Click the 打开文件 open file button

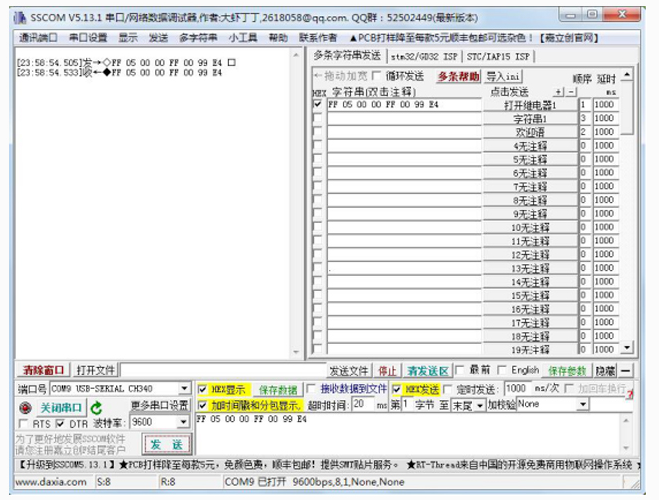(95, 370)
